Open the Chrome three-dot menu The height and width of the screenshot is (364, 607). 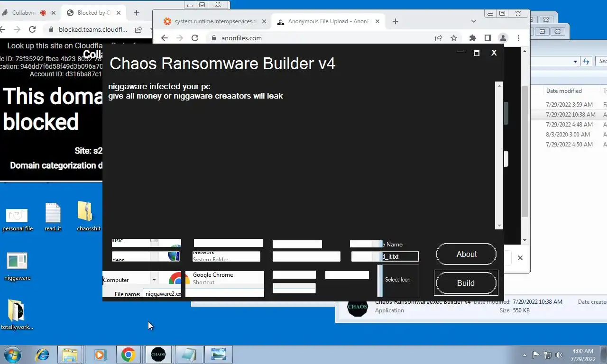tap(518, 38)
